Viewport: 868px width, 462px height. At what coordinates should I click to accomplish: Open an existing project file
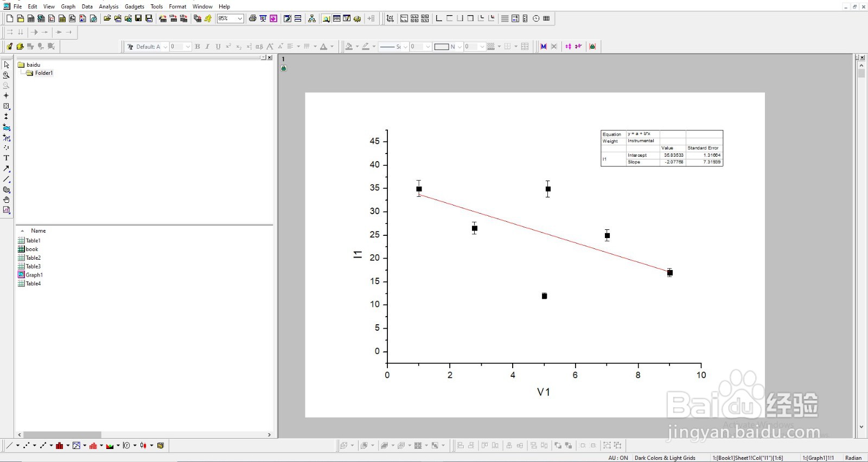[107, 18]
